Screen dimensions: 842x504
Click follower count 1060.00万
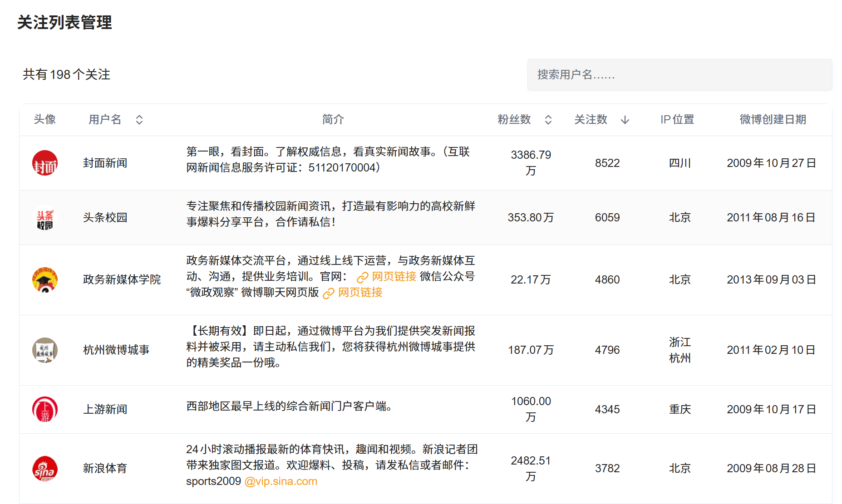pyautogui.click(x=531, y=409)
